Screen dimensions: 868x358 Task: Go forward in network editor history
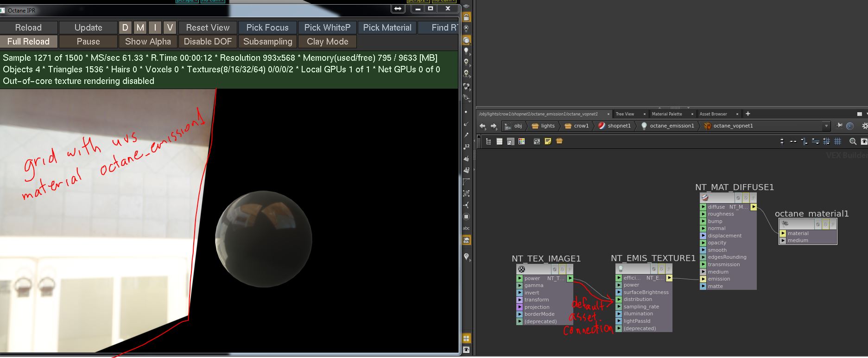(494, 126)
